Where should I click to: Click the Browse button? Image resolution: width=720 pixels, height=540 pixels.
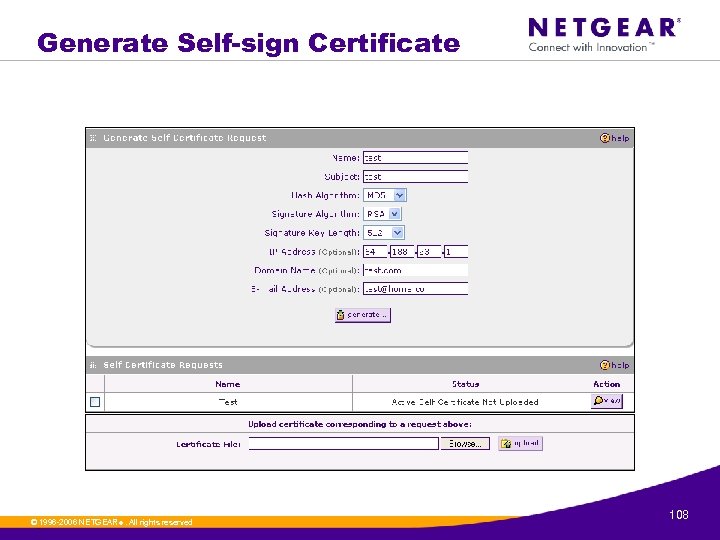[x=465, y=444]
